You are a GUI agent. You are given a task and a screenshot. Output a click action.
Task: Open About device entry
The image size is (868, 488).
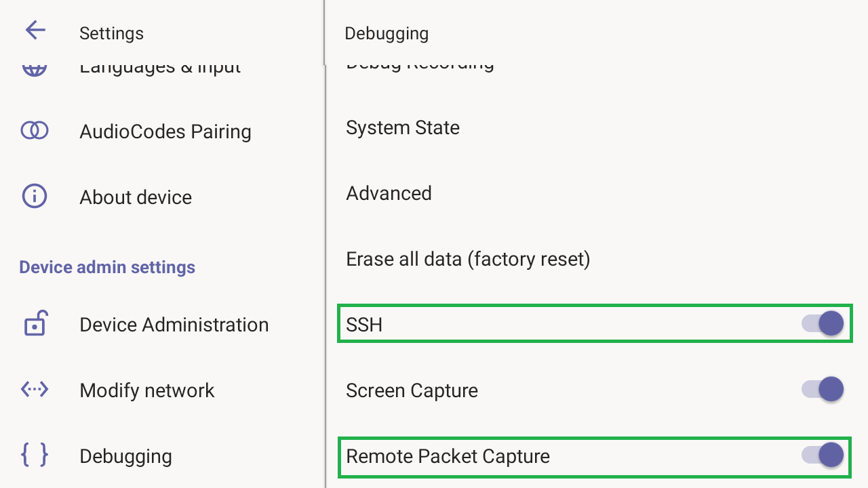[136, 197]
